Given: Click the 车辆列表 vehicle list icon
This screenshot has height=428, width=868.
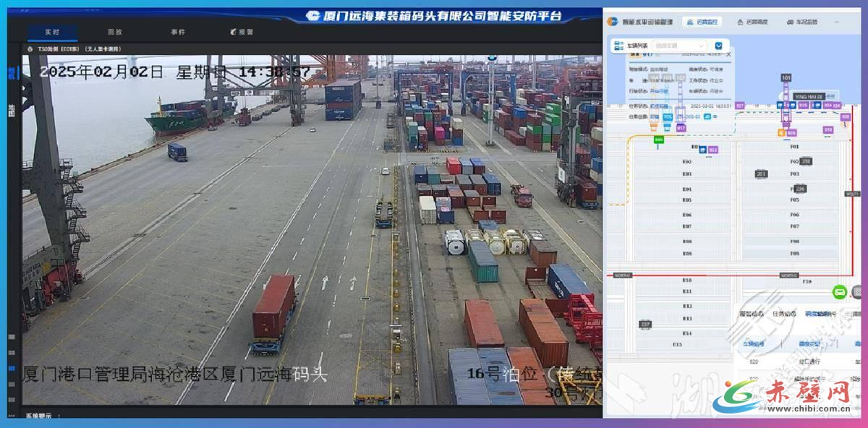Looking at the screenshot, I should tap(618, 46).
